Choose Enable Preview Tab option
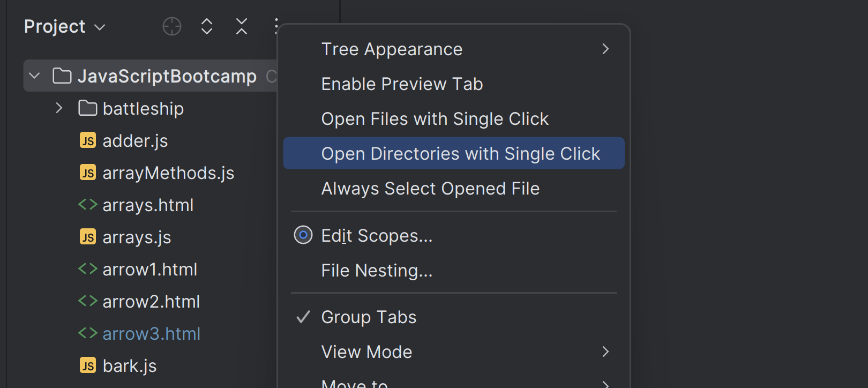 point(402,84)
